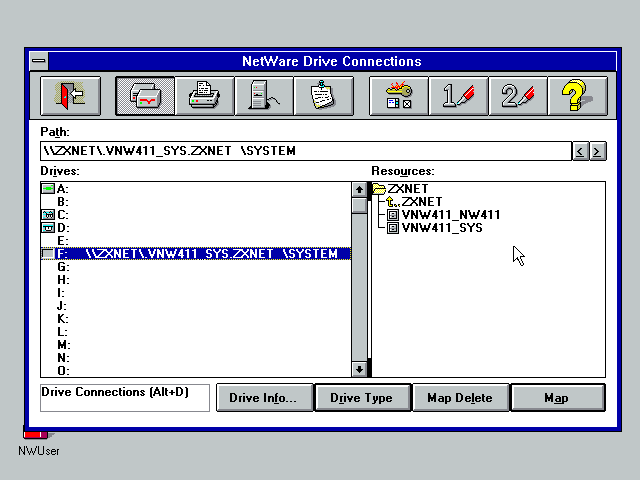Click the Drives list scroll down arrow

point(359,369)
